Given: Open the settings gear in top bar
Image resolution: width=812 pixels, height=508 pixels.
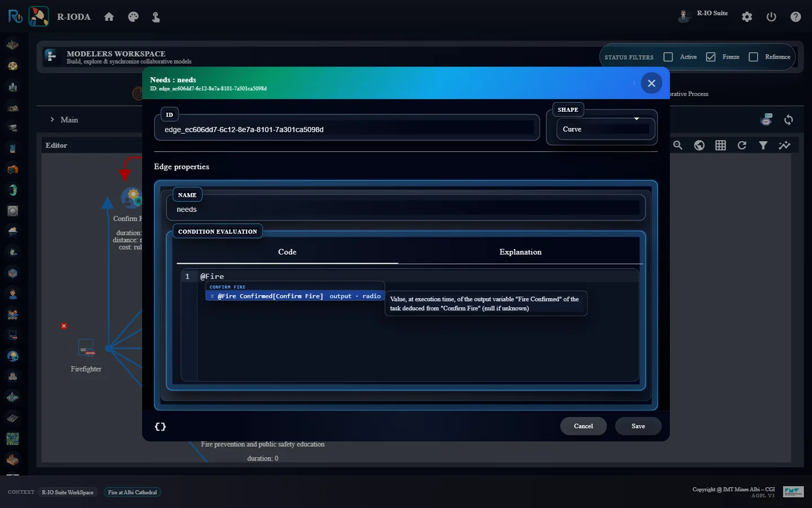Looking at the screenshot, I should click(747, 17).
